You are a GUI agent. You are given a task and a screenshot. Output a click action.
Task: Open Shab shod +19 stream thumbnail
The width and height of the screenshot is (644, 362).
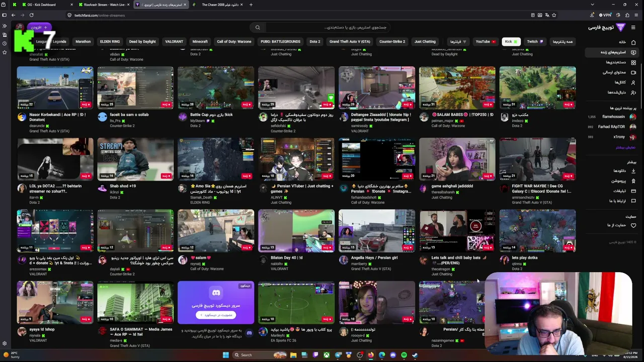pyautogui.click(x=135, y=159)
